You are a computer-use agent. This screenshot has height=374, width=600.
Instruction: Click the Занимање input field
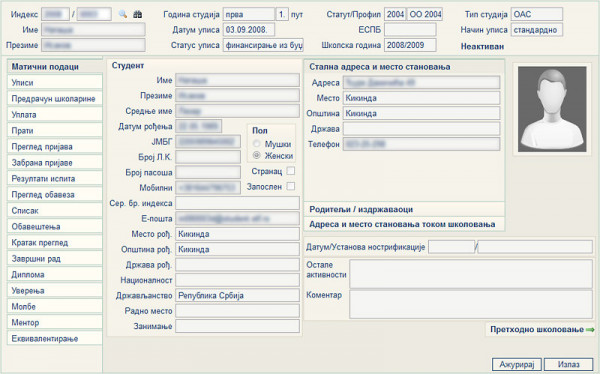[237, 326]
